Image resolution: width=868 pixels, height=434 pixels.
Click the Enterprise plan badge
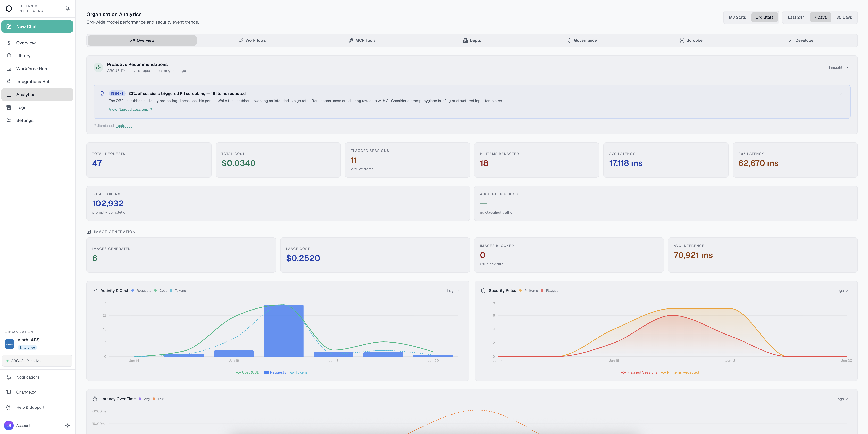coord(27,348)
